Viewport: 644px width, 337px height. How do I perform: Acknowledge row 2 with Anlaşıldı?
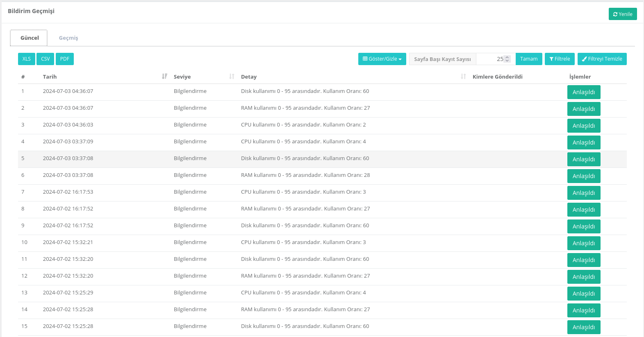pos(584,109)
